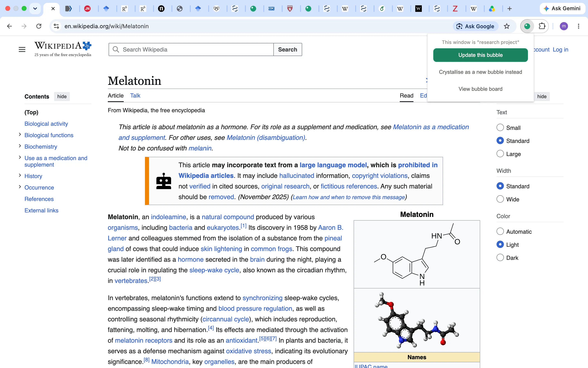588x368 pixels.
Task: Hide the Appearance panel
Action: 542,97
